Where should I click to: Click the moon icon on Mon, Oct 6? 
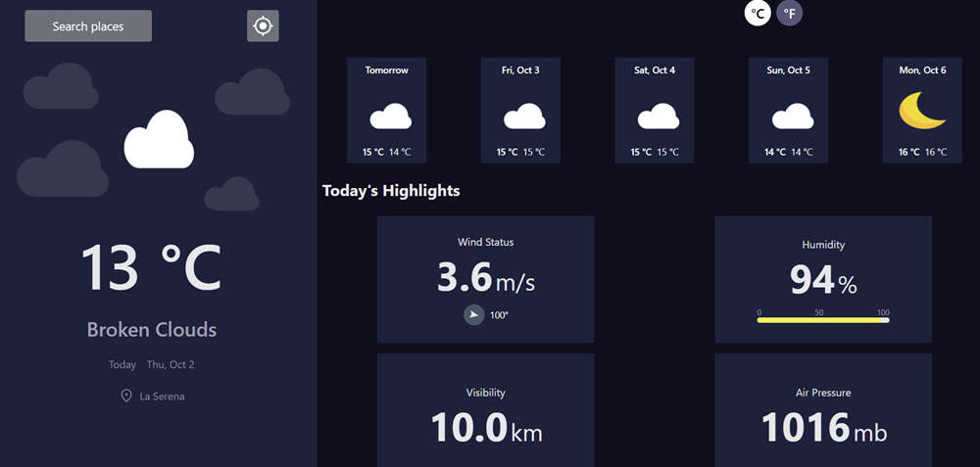[922, 111]
